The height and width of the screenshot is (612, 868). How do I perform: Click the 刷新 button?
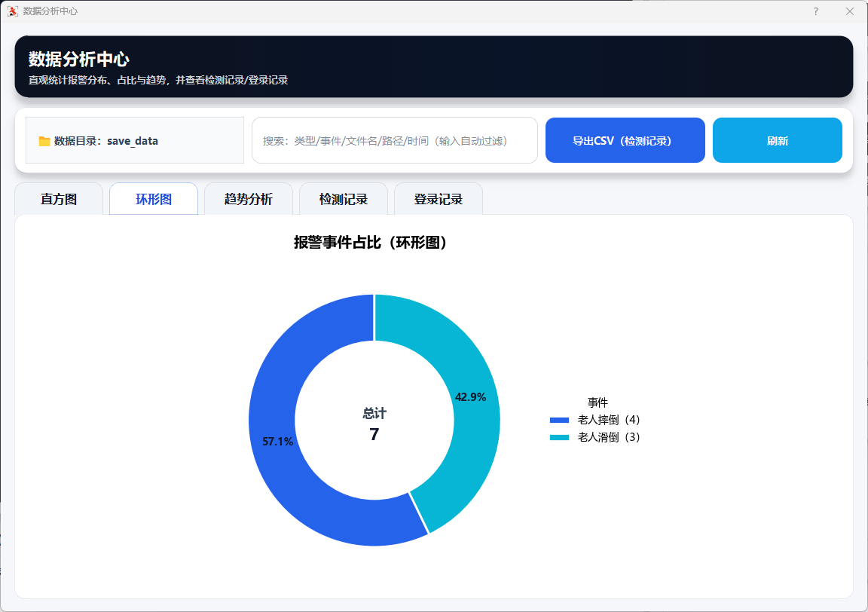pyautogui.click(x=777, y=141)
